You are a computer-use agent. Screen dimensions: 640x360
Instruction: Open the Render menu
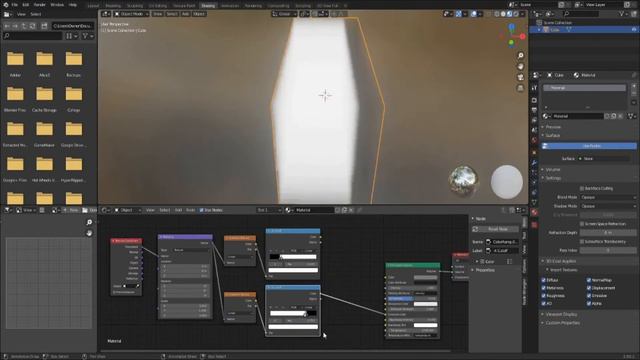click(x=40, y=5)
